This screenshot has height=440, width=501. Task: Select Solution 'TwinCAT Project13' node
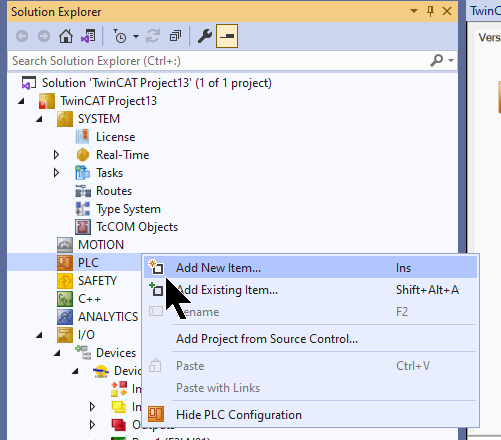157,83
